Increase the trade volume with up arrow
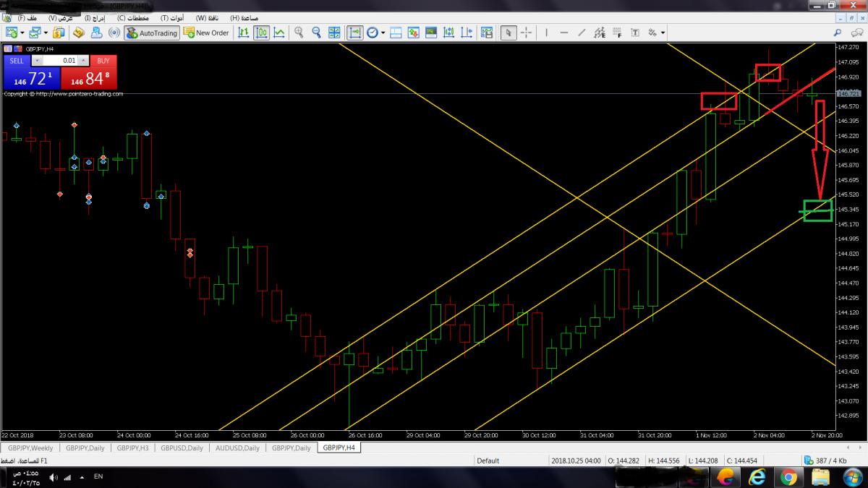868x488 pixels. tap(84, 61)
